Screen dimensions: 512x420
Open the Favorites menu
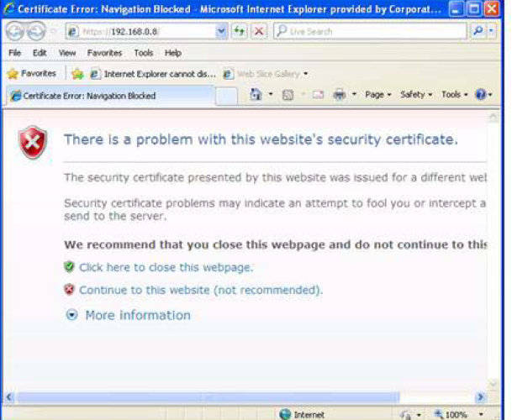point(104,53)
